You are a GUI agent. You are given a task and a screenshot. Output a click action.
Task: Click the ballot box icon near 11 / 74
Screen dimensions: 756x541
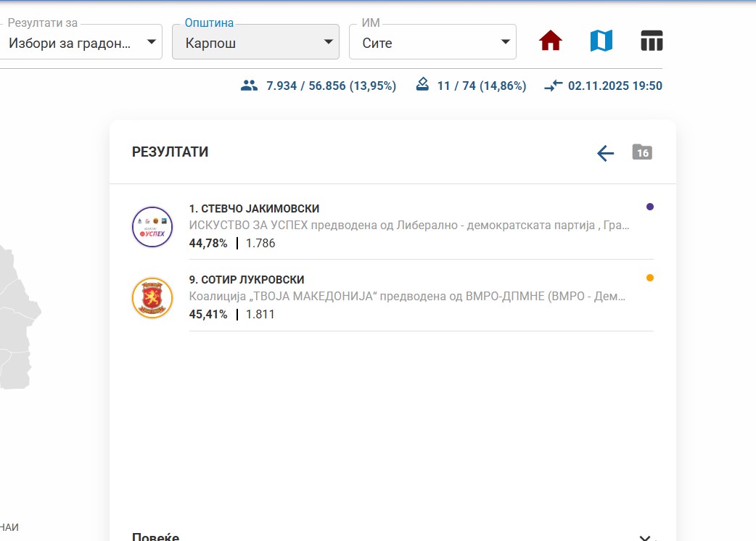pos(422,85)
